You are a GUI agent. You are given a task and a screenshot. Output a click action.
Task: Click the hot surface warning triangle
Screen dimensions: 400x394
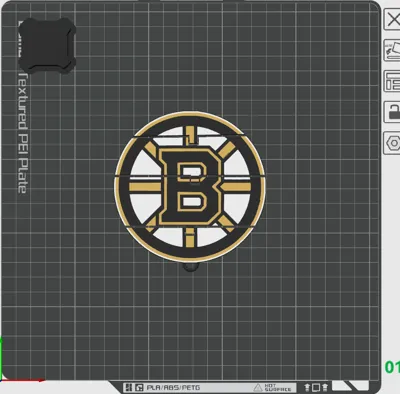pos(258,388)
